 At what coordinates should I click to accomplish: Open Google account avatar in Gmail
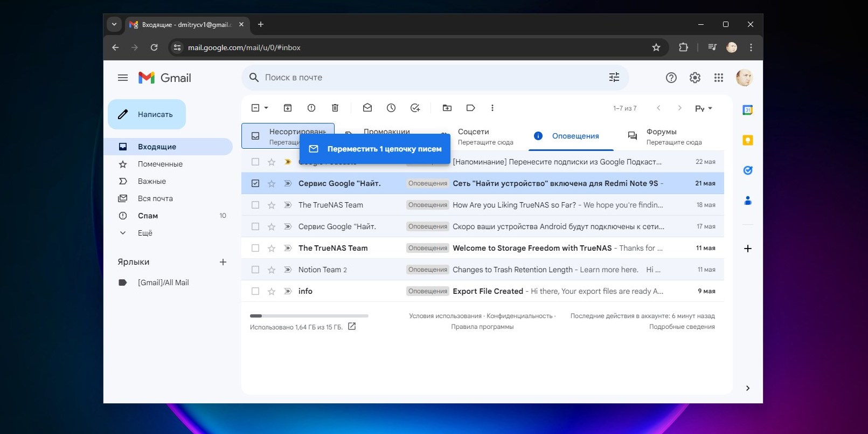[744, 78]
